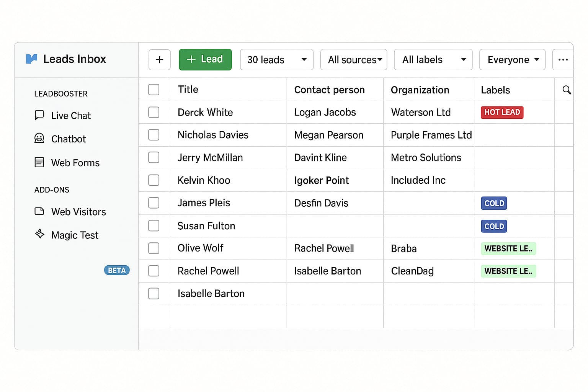Screen dimensions: 588x392
Task: Open the All labels menu
Action: 433,60
